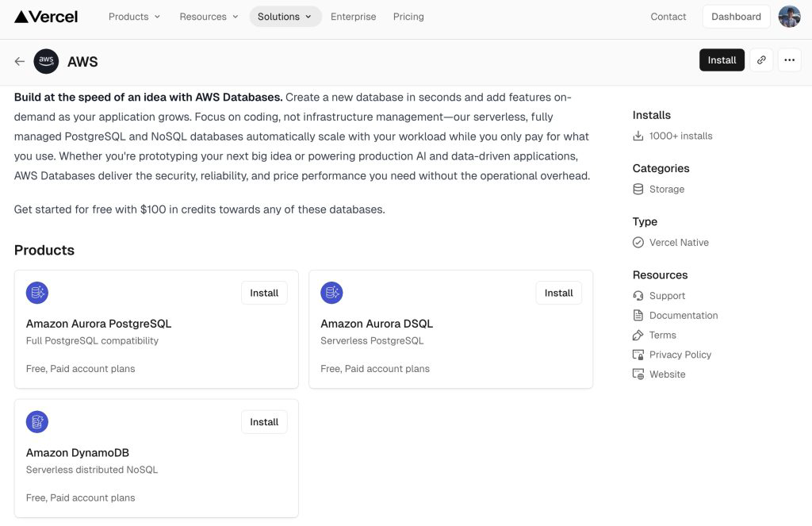812x526 pixels.
Task: Click the back arrow beside AWS logo
Action: (x=20, y=61)
